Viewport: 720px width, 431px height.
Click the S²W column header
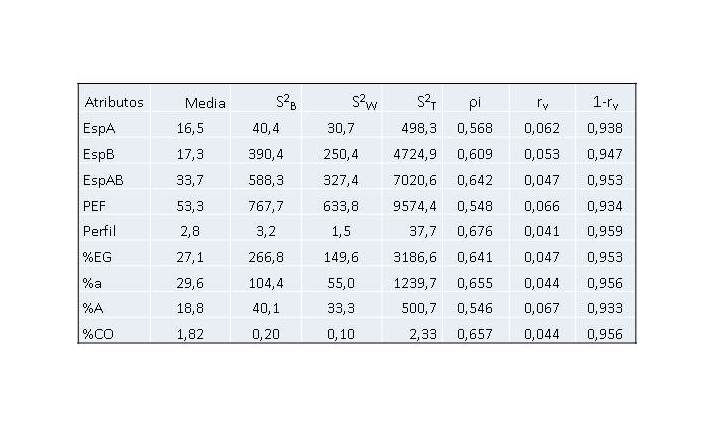point(363,102)
